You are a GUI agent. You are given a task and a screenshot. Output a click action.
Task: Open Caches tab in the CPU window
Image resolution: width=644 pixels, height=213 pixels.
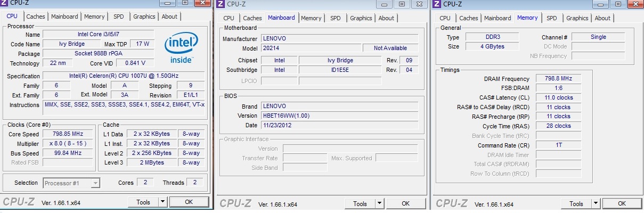click(35, 17)
